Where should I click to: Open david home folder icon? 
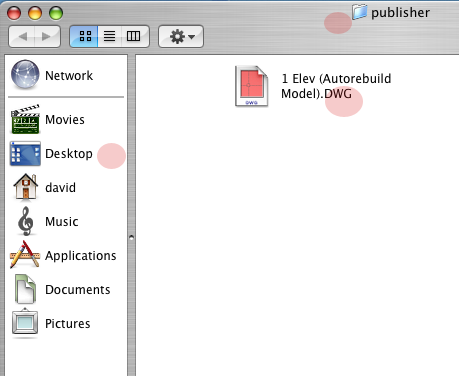pyautogui.click(x=25, y=187)
